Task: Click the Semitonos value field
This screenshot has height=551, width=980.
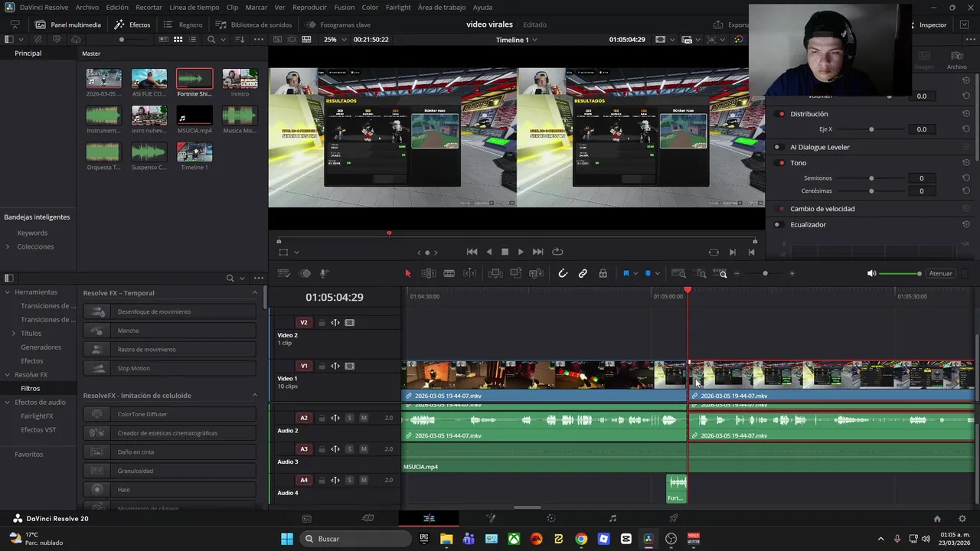Action: click(x=921, y=178)
